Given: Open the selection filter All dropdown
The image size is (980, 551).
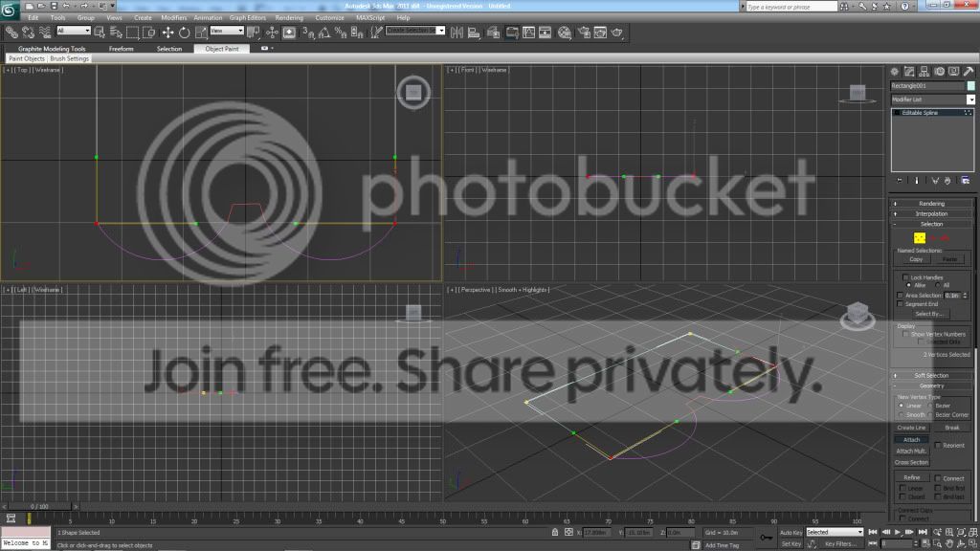Looking at the screenshot, I should click(x=74, y=31).
